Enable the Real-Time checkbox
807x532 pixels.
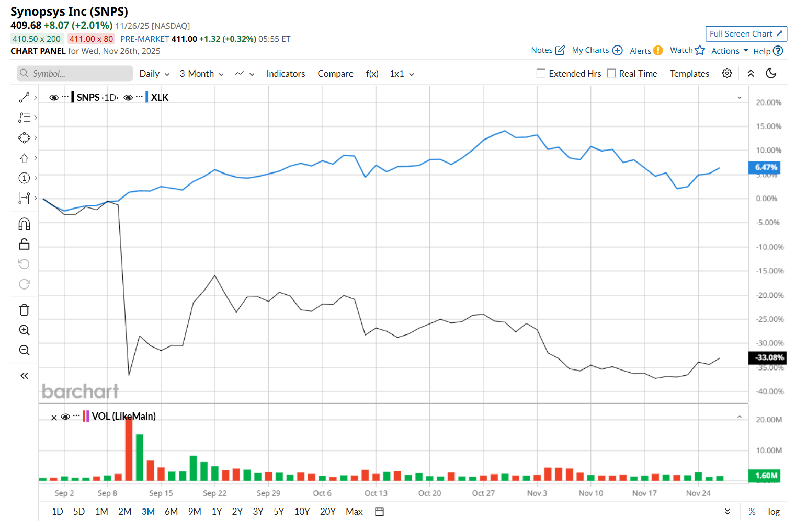(x=611, y=73)
